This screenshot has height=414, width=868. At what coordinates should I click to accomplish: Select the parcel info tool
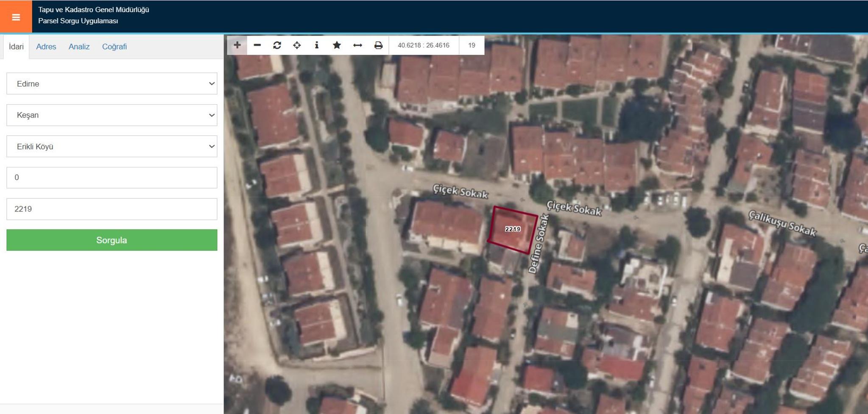pos(317,45)
